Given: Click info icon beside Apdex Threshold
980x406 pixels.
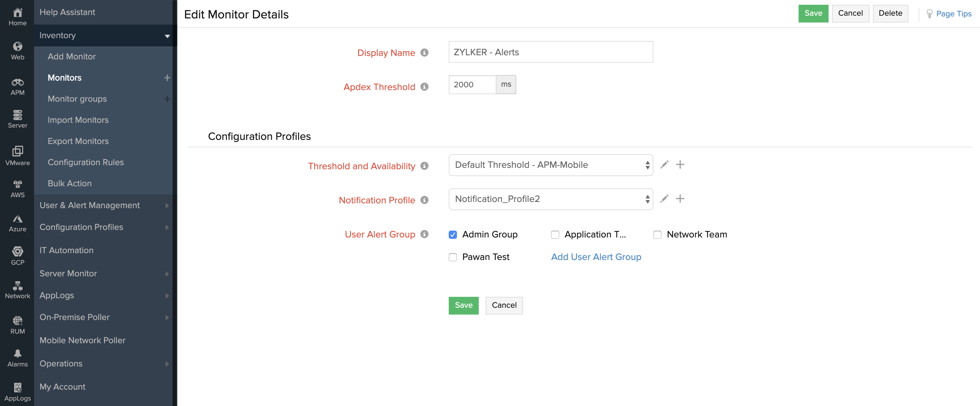Looking at the screenshot, I should click(x=424, y=87).
